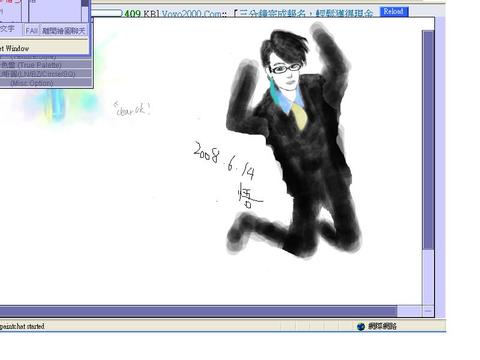Click the blue Reload button
The height and width of the screenshot is (360, 480).
394,12
